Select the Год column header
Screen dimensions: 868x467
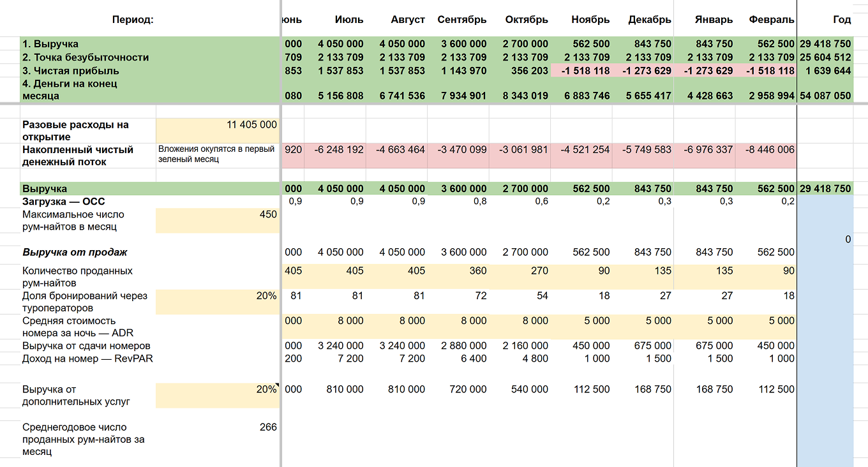(842, 20)
